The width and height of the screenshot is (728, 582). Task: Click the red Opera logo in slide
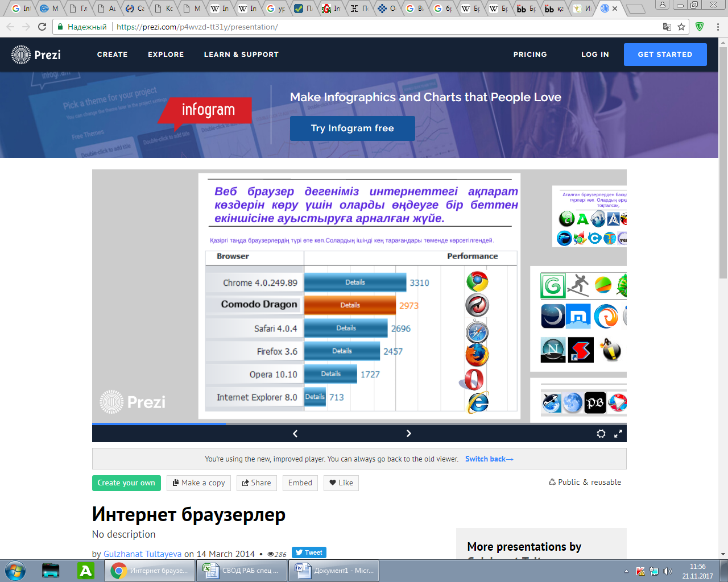(473, 380)
